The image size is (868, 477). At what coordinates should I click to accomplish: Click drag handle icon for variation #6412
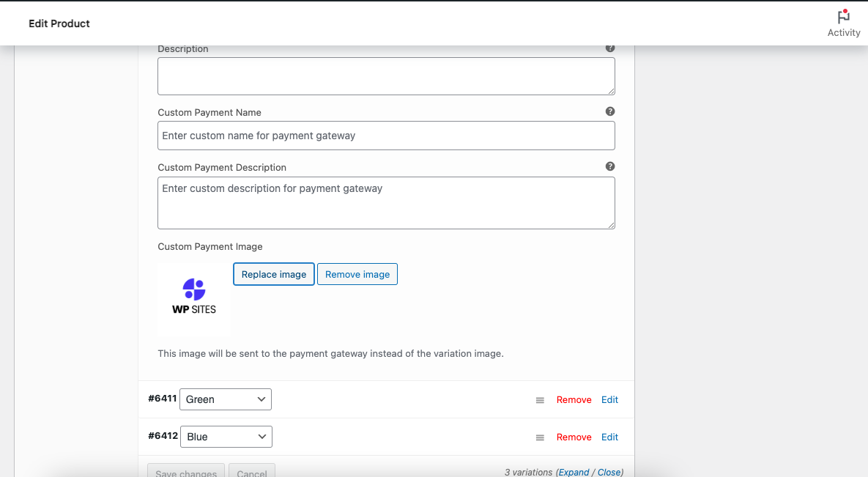click(x=540, y=437)
